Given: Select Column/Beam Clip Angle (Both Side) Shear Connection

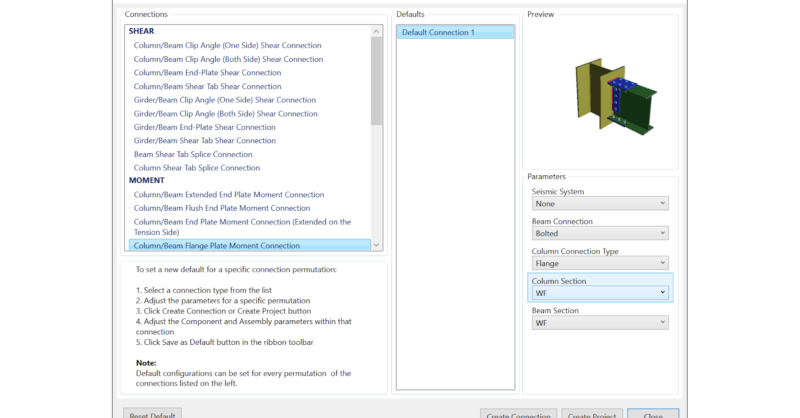Looking at the screenshot, I should pos(227,59).
